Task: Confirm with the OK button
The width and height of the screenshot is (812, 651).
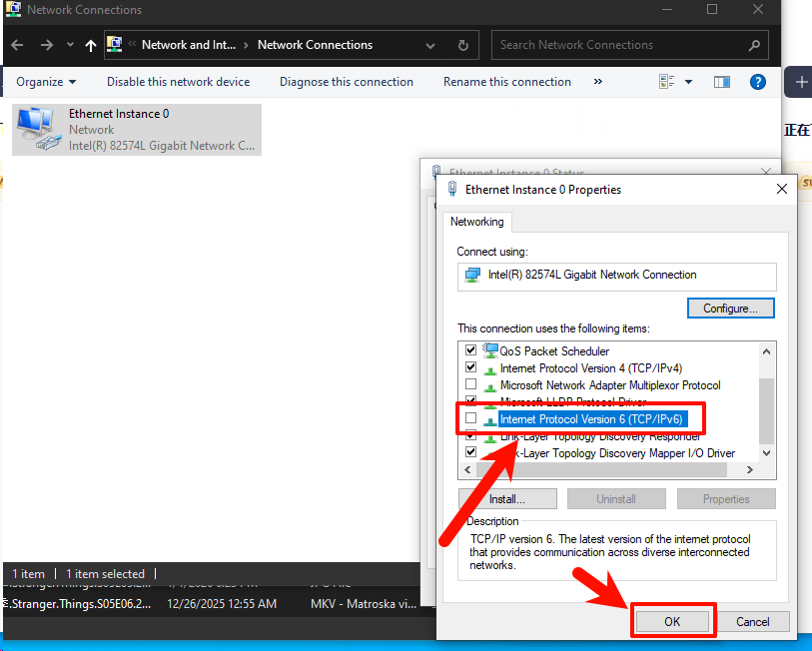Action: coord(672,621)
